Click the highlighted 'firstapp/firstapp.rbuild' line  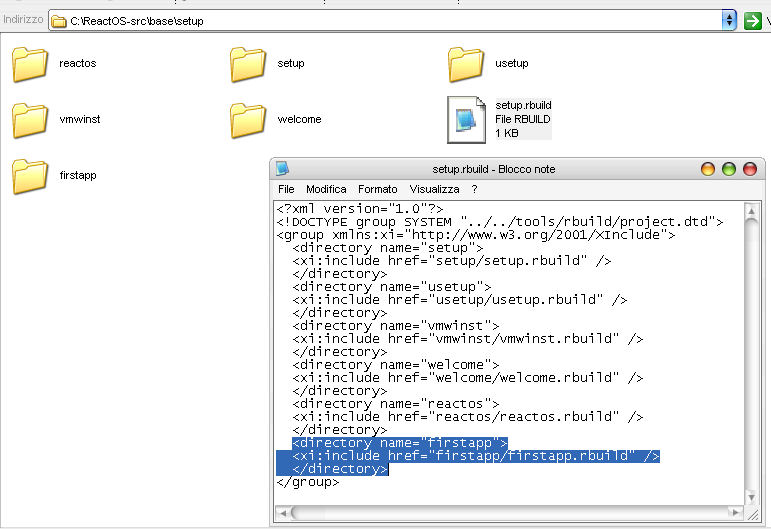click(x=475, y=456)
